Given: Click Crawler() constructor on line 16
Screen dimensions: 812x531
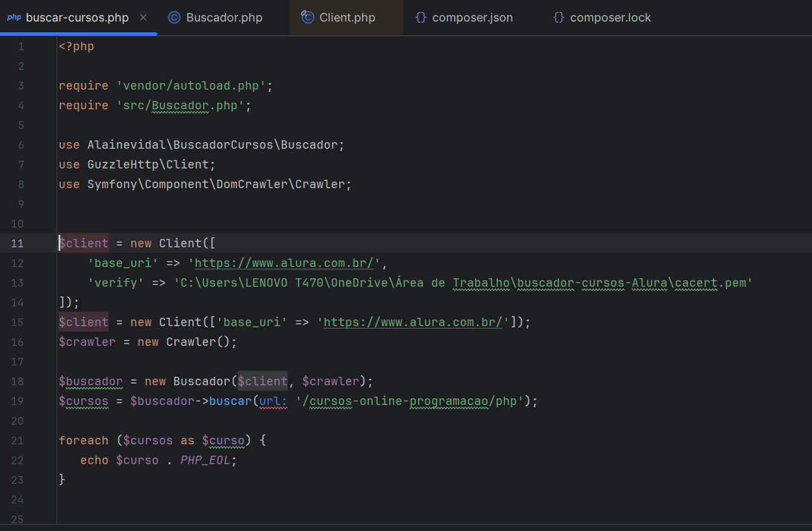Looking at the screenshot, I should (x=198, y=342).
